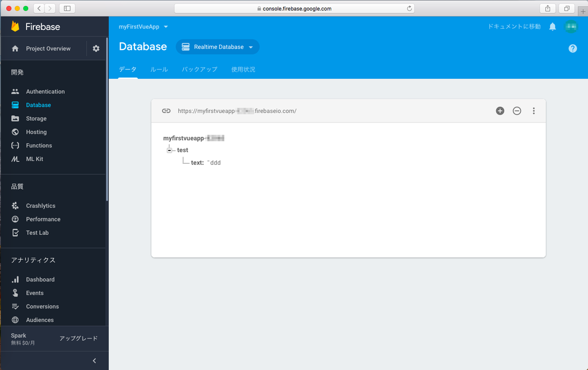The image size is (588, 370).
Task: Click the Spark plan label
Action: (x=18, y=336)
